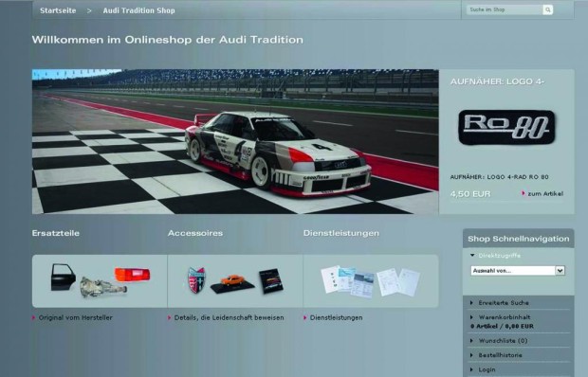The image size is (588, 377).
Task: Focus the 'Suche im Shop' search field
Action: click(505, 9)
